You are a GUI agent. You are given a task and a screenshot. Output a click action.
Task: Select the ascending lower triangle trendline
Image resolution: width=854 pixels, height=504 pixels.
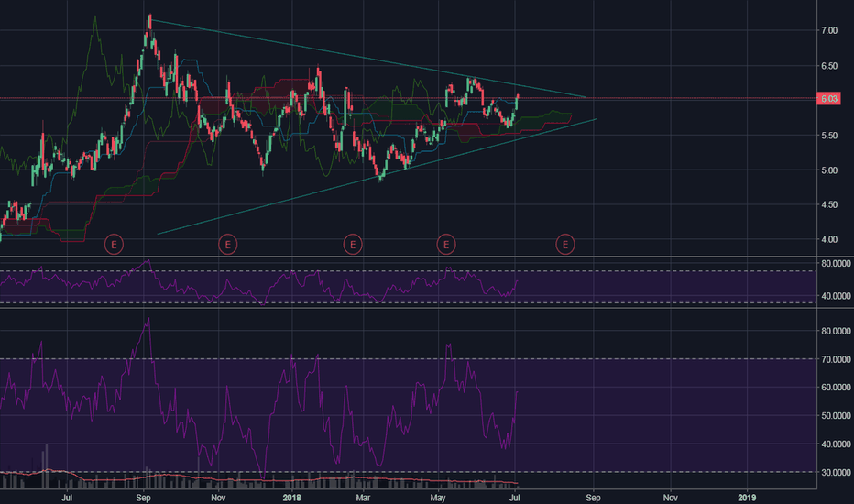point(377,177)
